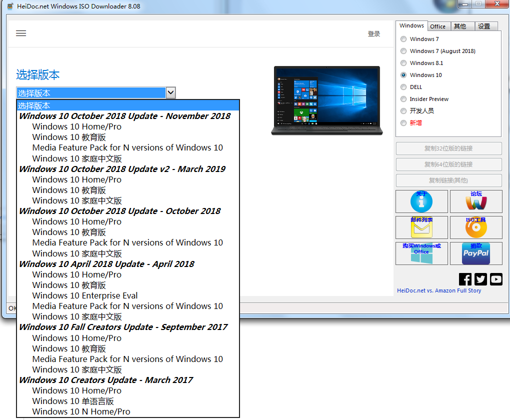Click October 2018 Update v2 - March 2019 header
Viewport: 510px width, 420px height.
pos(128,169)
